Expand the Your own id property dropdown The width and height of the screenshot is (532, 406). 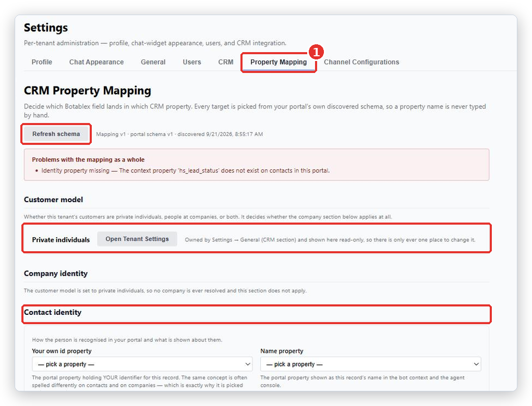[142, 364]
